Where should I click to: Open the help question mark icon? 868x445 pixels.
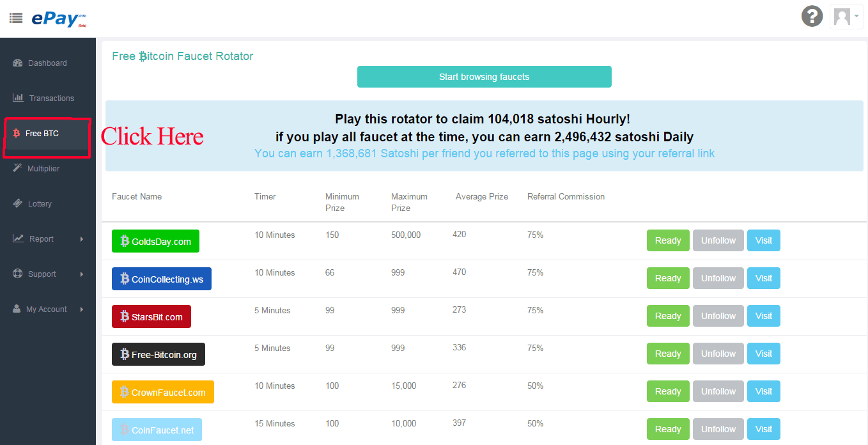[x=812, y=16]
